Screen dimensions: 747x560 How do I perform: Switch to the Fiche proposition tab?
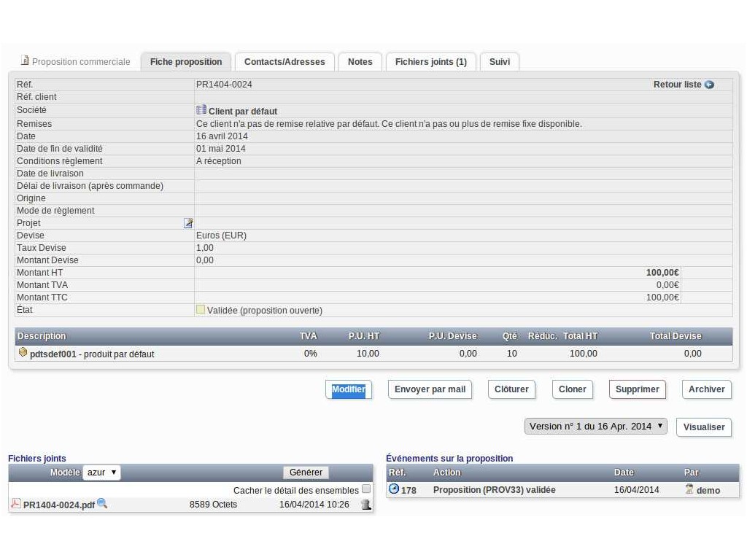coord(186,62)
